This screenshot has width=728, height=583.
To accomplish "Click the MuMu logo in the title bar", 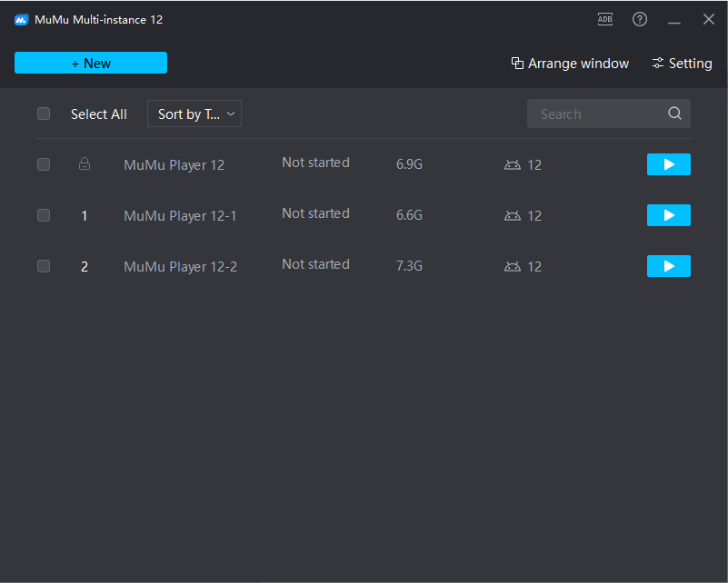I will tap(21, 20).
